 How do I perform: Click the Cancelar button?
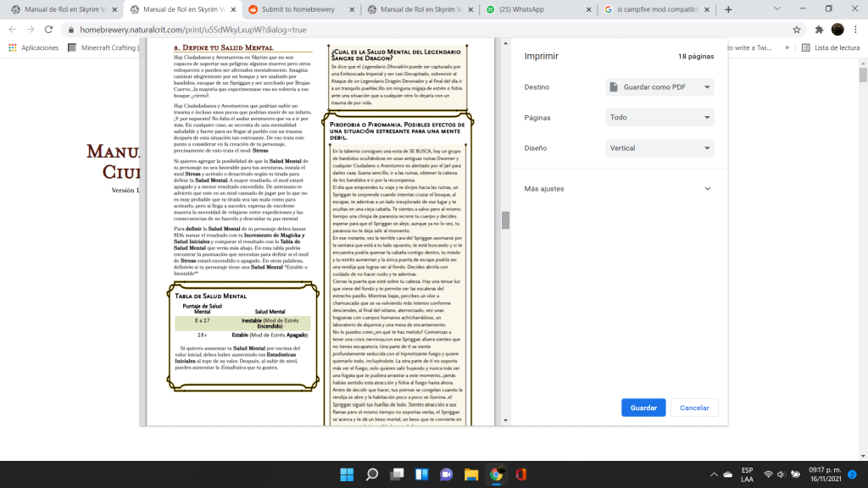click(x=694, y=408)
